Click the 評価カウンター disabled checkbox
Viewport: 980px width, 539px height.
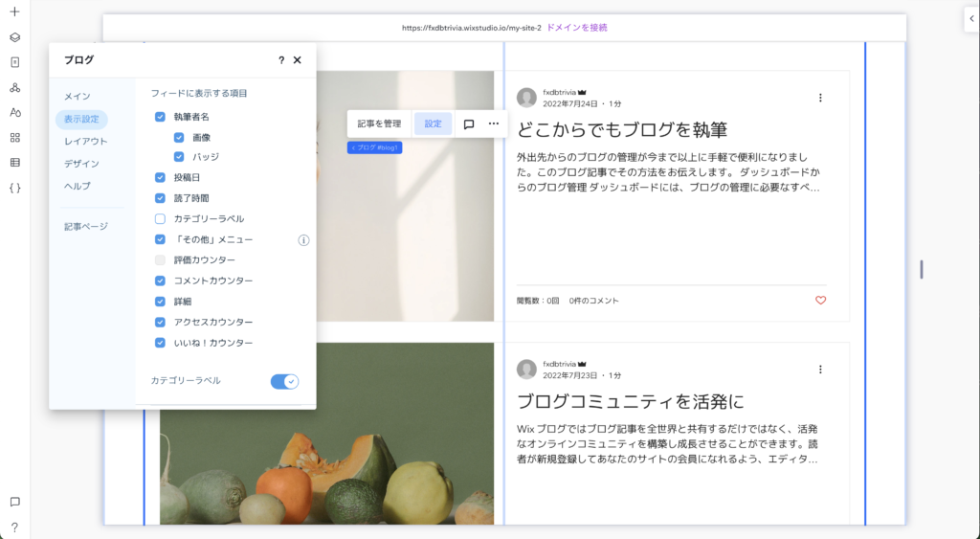(160, 260)
